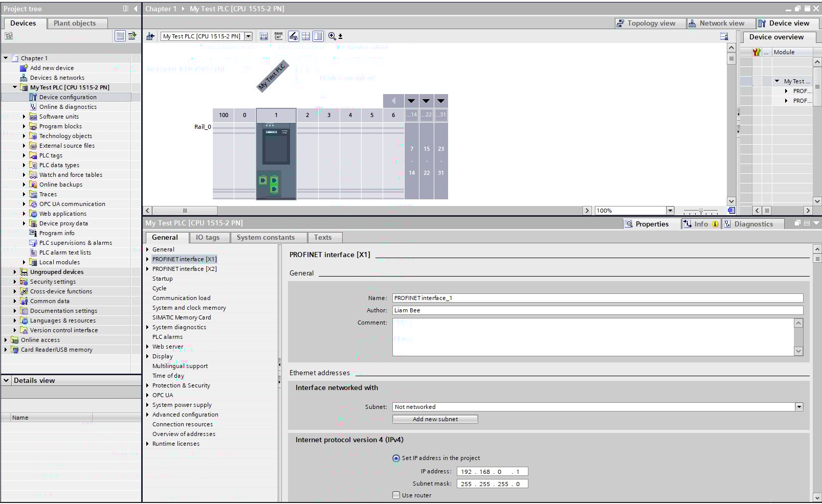The image size is (822, 504).
Task: Switch to Device view tab
Action: [x=787, y=23]
